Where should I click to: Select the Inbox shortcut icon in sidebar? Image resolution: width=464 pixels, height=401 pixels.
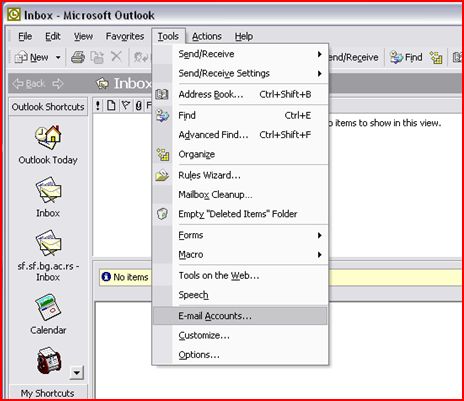[48, 190]
